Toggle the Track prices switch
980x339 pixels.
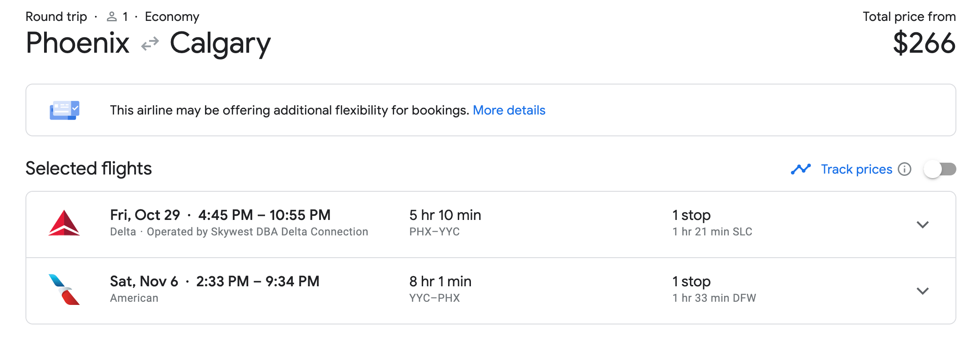(x=940, y=169)
